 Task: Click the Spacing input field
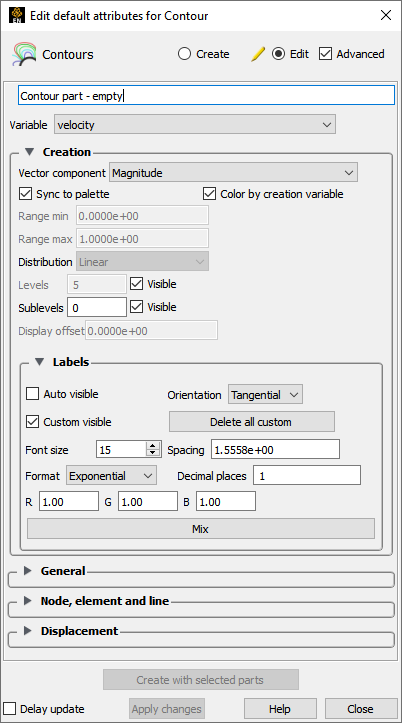point(276,450)
